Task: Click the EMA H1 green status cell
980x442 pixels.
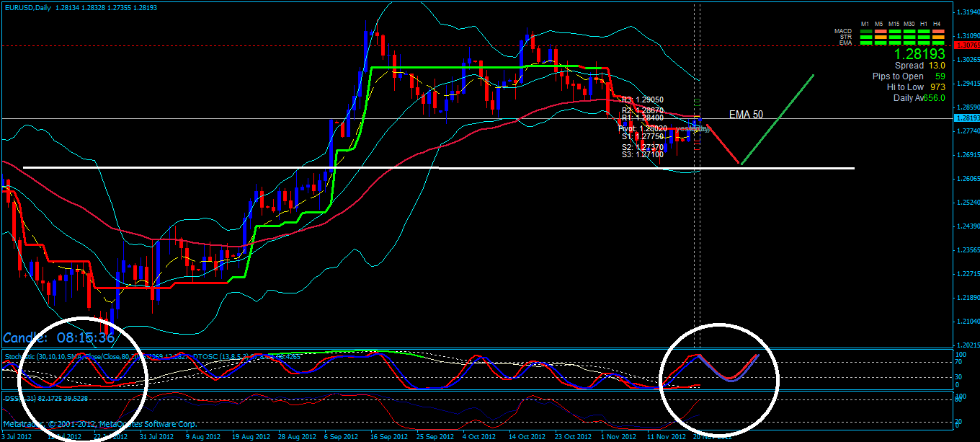Action: [x=924, y=42]
